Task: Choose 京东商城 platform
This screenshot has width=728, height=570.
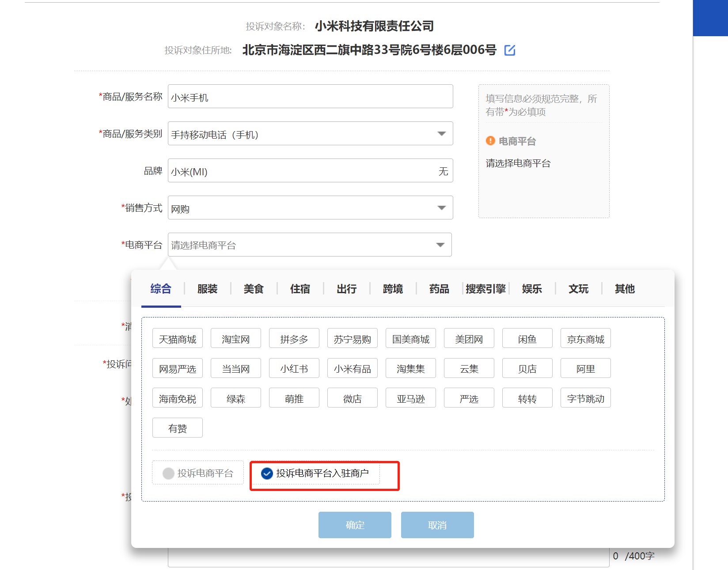Action: pyautogui.click(x=586, y=339)
